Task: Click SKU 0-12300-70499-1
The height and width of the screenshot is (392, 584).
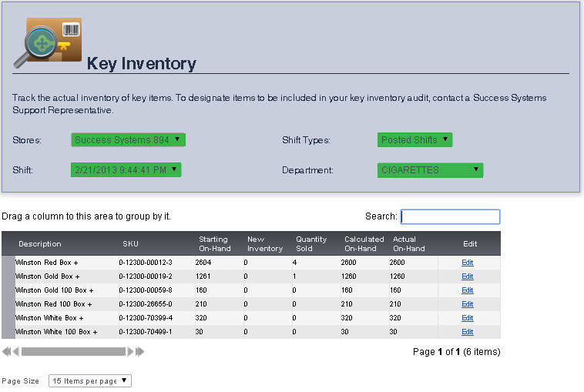Action: tap(146, 332)
